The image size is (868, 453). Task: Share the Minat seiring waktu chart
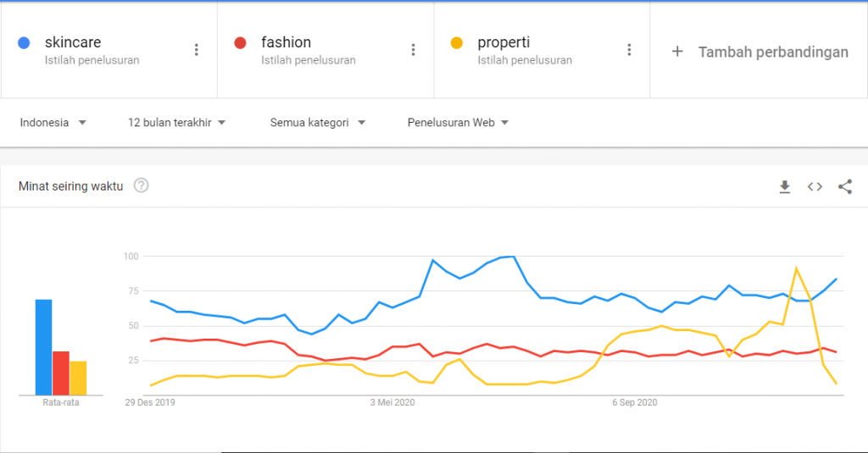844,187
